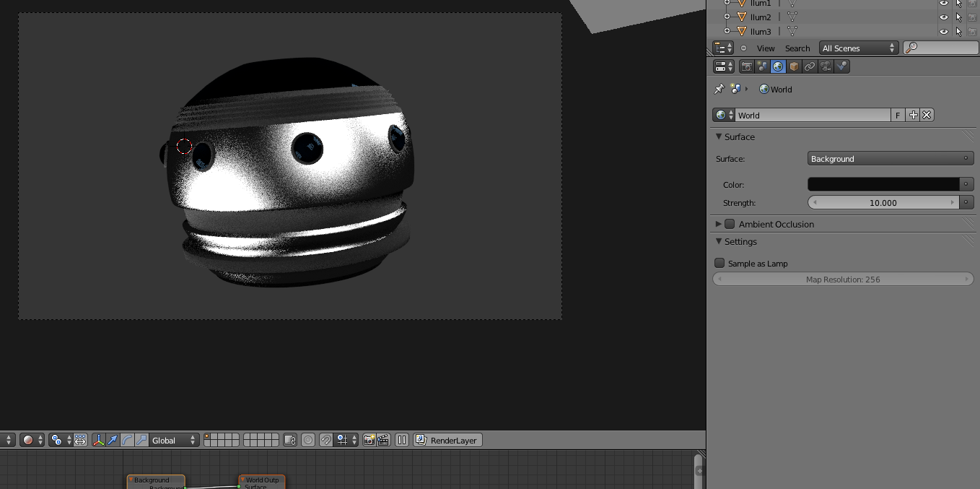The image size is (980, 489).
Task: Open the Scene properties tab
Action: tap(763, 66)
